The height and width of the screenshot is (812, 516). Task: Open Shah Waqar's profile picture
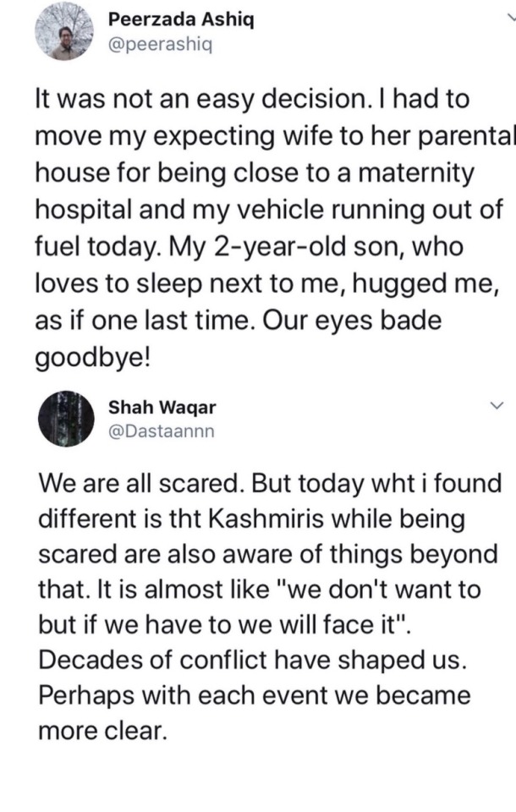pyautogui.click(x=64, y=416)
